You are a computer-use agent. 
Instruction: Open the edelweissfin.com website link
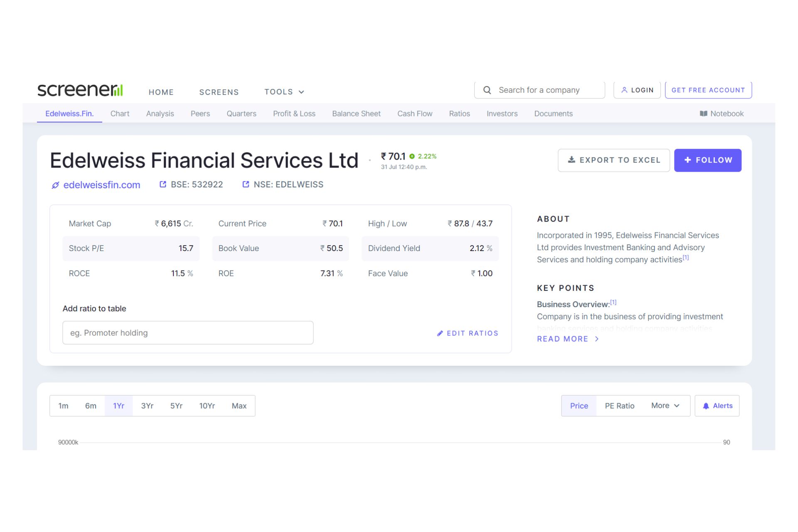(x=102, y=185)
